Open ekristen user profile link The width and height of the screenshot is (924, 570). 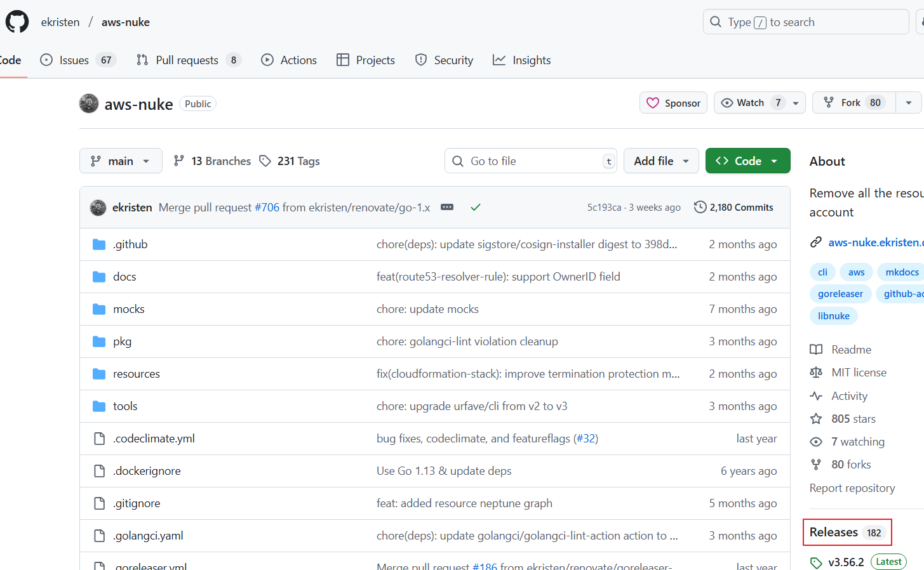click(x=60, y=22)
